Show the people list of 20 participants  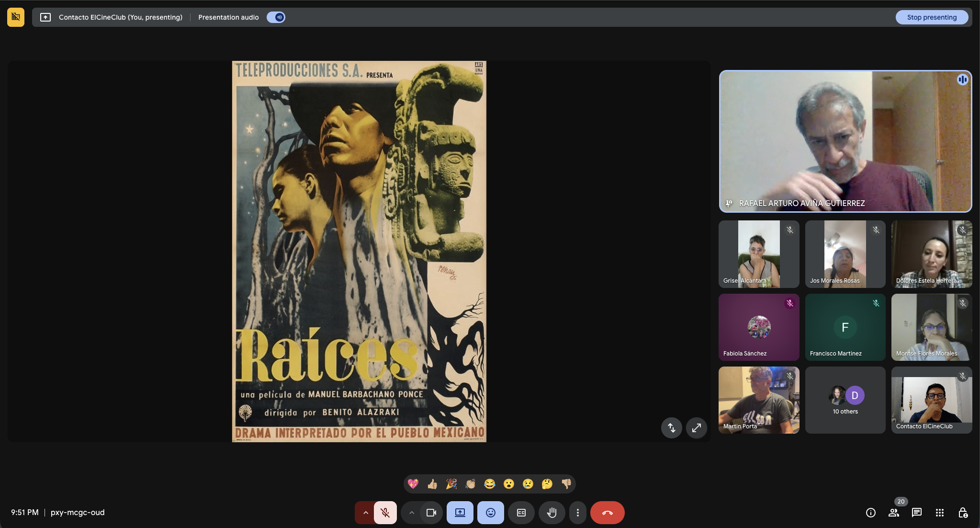894,513
